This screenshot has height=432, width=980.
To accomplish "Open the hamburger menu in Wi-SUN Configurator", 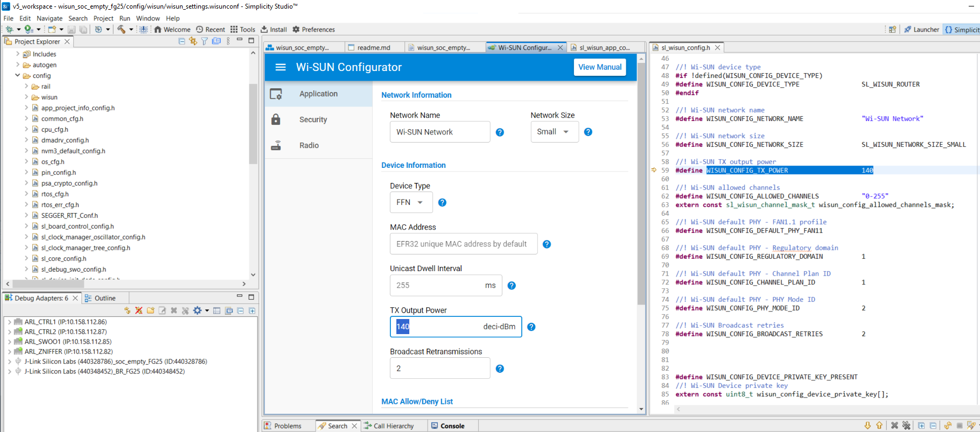I will [281, 67].
